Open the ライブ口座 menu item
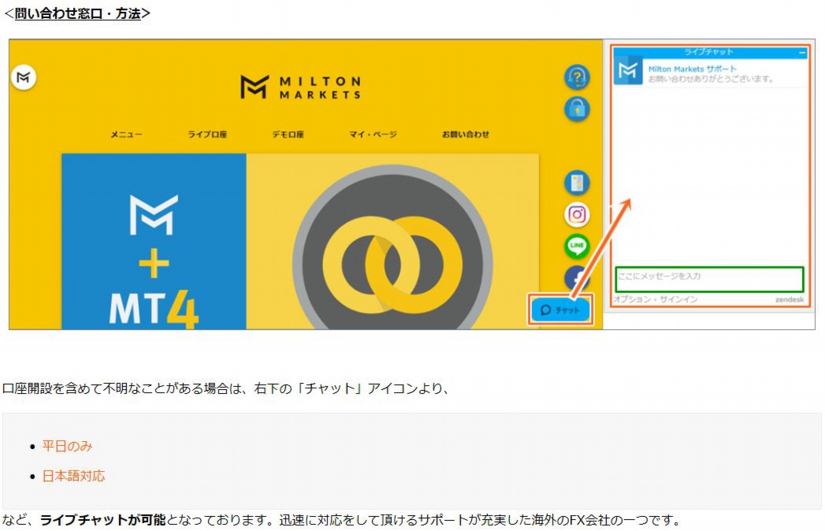The width and height of the screenshot is (825, 531). [207, 134]
